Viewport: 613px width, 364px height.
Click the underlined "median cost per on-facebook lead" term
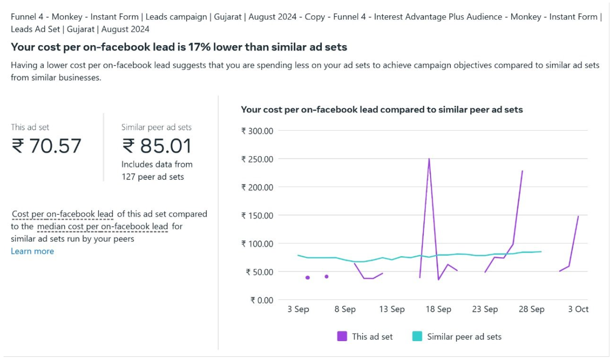102,226
